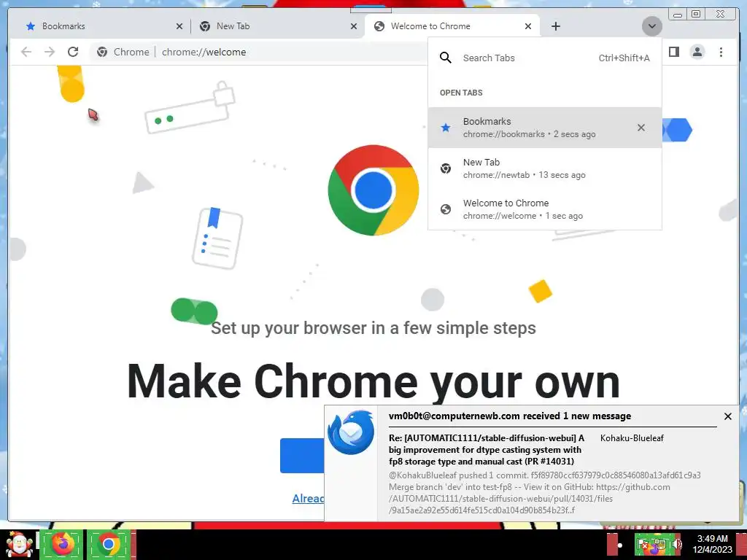Click the taskbar clock showing 3:49 AM

click(712, 544)
